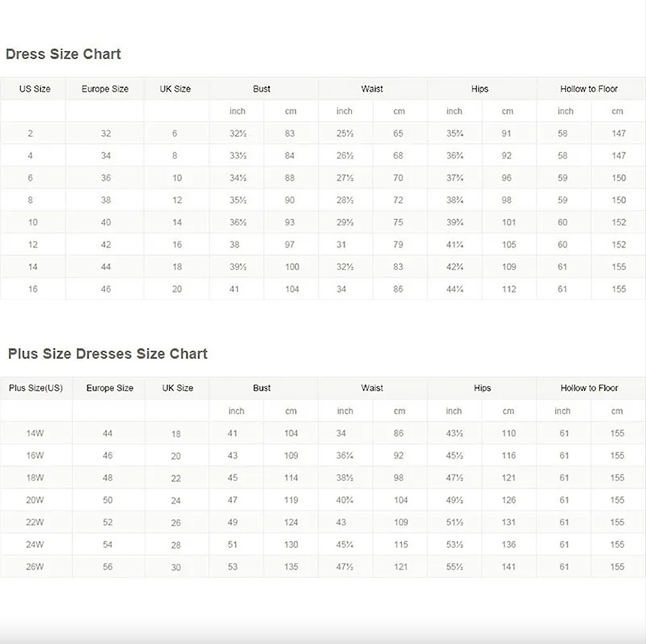Select the "US Size" column header

(x=35, y=89)
